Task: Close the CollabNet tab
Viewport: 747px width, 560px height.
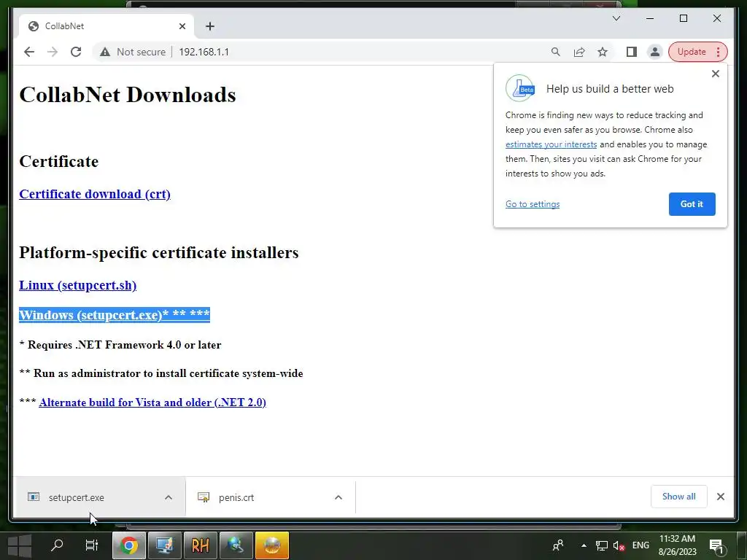Action: 182,26
